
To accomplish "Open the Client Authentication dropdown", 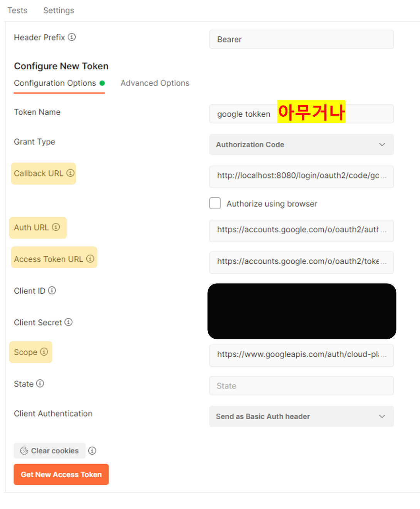I will pos(301,416).
